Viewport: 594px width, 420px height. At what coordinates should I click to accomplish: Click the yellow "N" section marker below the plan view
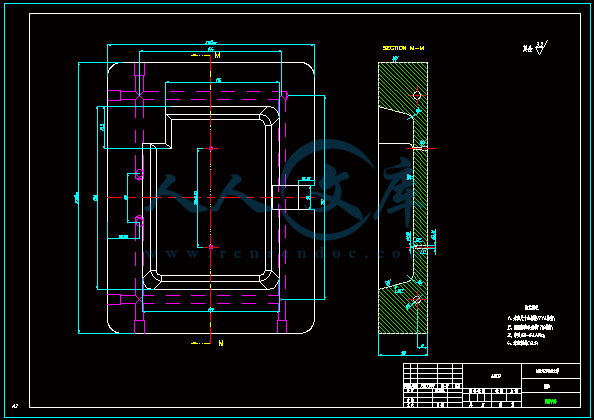[221, 343]
